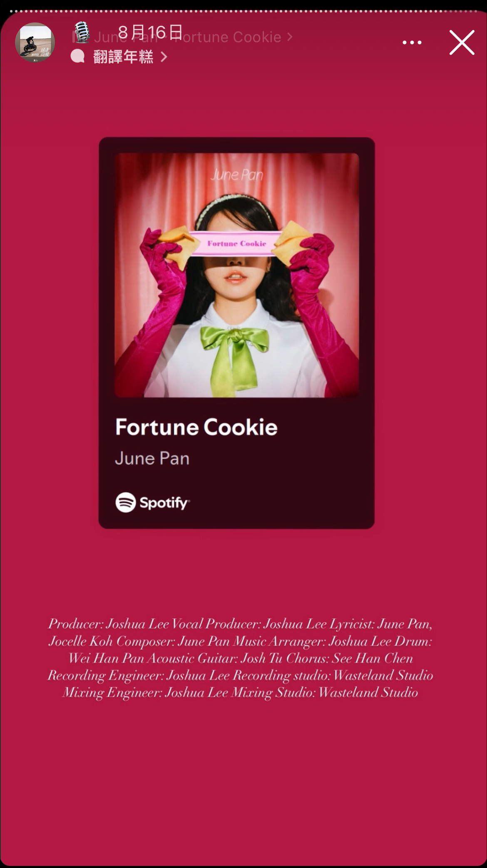Tap the Spotify circular logo
This screenshot has width=487, height=868.
[x=126, y=502]
